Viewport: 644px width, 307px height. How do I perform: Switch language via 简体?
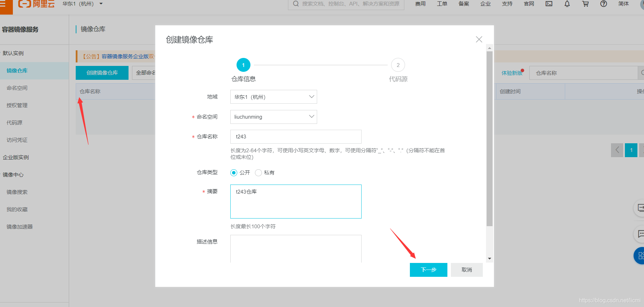tap(624, 4)
